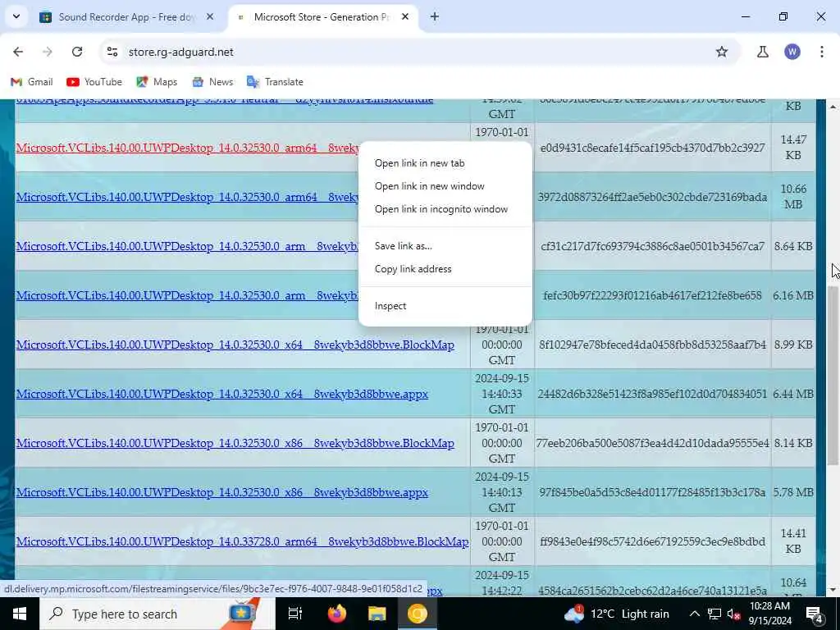Click hash 8f102947e78bfeced4da0458fbb8d53258aaf7b4

click(x=652, y=345)
